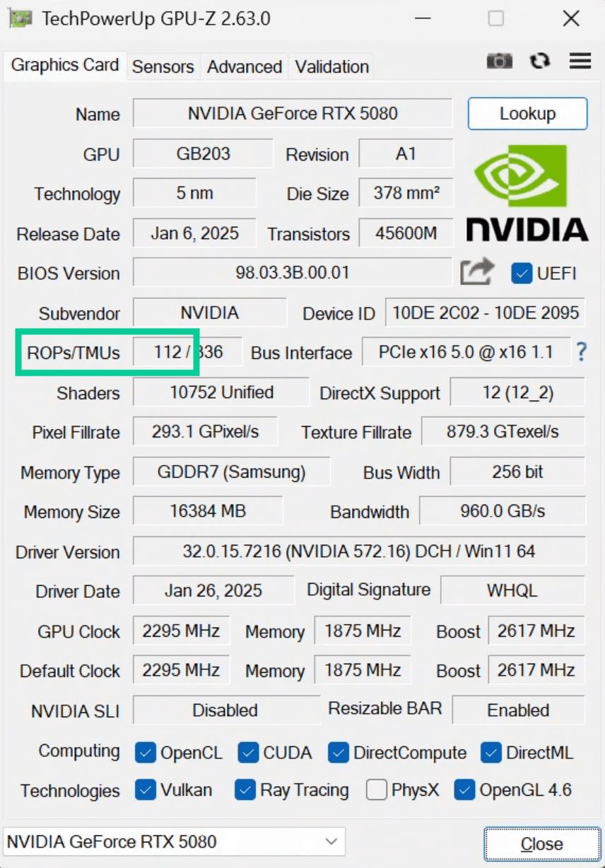The width and height of the screenshot is (605, 868).
Task: Click the Close button at bottom
Action: [x=542, y=844]
